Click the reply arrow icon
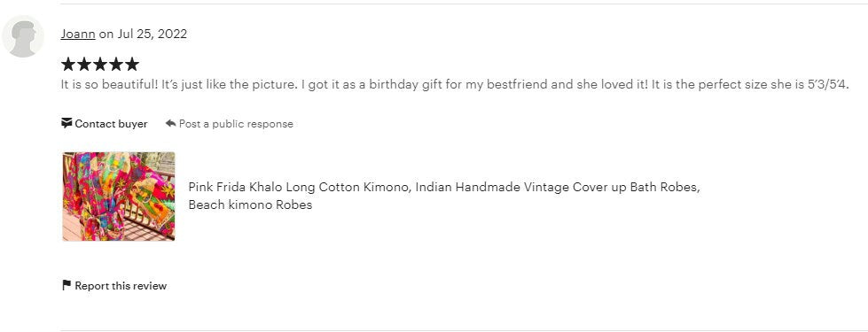The width and height of the screenshot is (868, 332). [x=170, y=123]
